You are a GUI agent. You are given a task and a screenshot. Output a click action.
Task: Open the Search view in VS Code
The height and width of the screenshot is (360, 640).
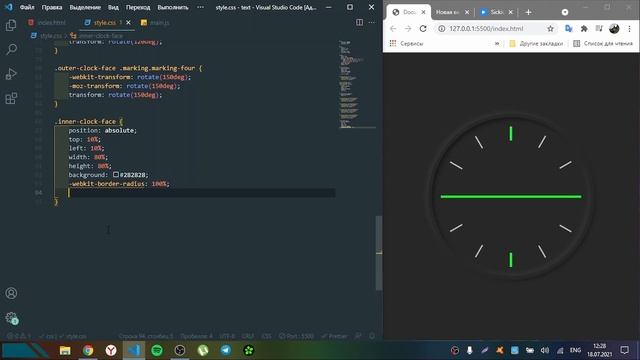[11, 49]
